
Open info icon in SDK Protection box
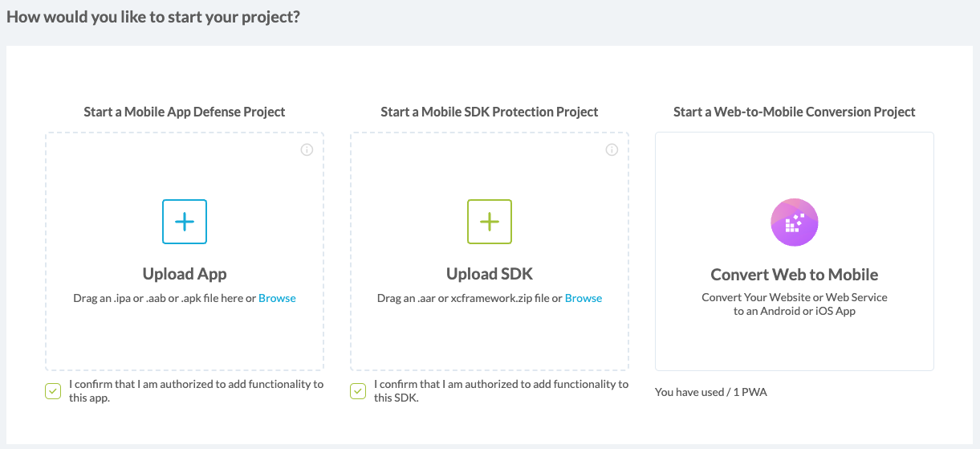612,149
